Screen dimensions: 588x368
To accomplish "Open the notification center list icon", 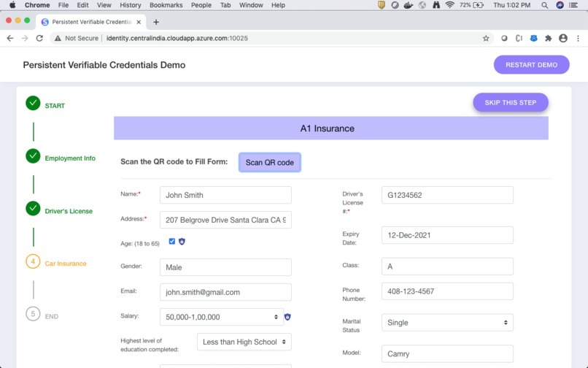I will [573, 5].
